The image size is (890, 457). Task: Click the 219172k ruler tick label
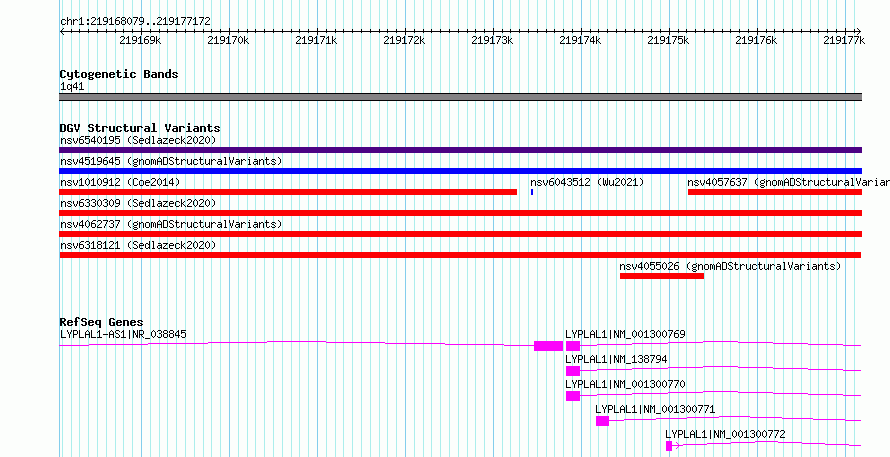(404, 40)
